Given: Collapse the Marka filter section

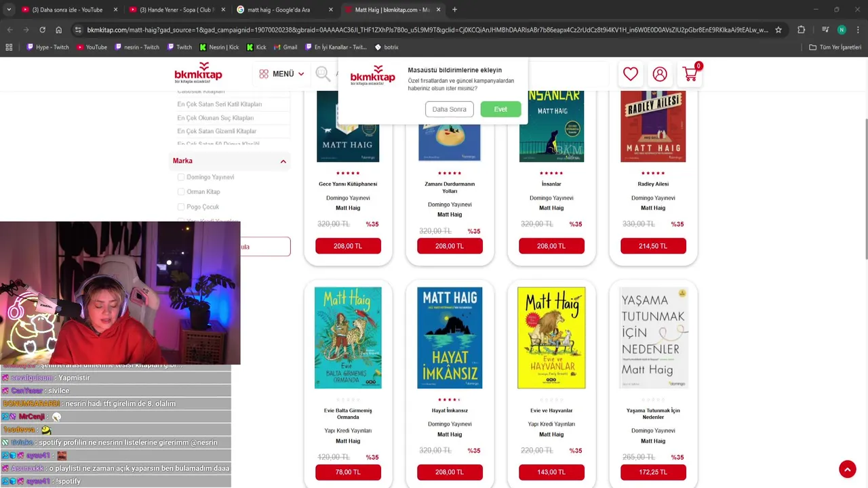Looking at the screenshot, I should tap(283, 161).
